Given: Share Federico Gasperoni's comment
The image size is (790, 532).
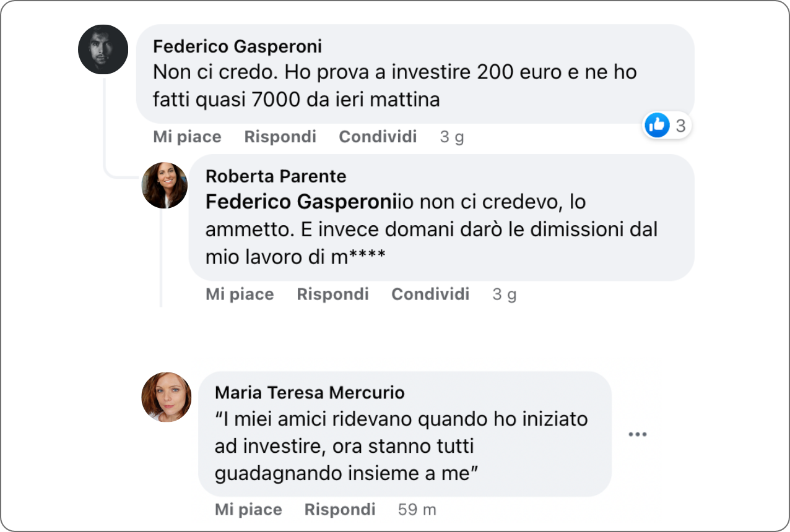Looking at the screenshot, I should click(x=378, y=137).
